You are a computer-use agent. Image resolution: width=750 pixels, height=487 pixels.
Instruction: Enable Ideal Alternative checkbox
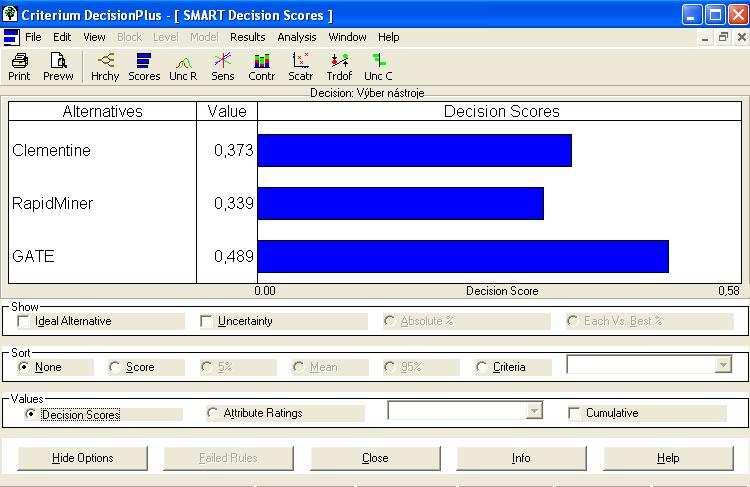(23, 321)
